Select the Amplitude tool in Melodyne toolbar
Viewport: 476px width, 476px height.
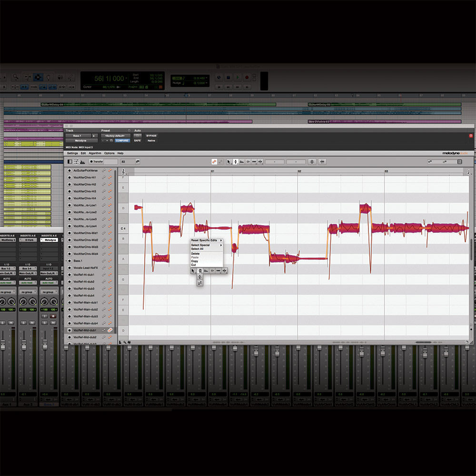[x=248, y=162]
